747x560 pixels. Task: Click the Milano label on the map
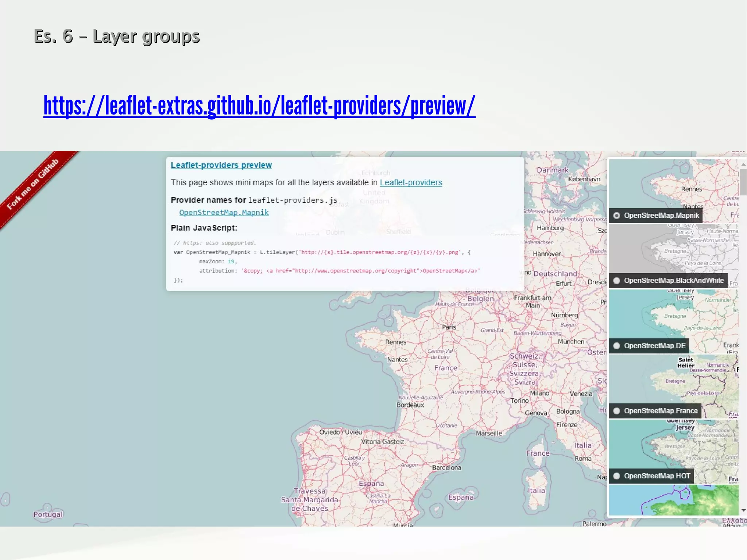pyautogui.click(x=539, y=393)
